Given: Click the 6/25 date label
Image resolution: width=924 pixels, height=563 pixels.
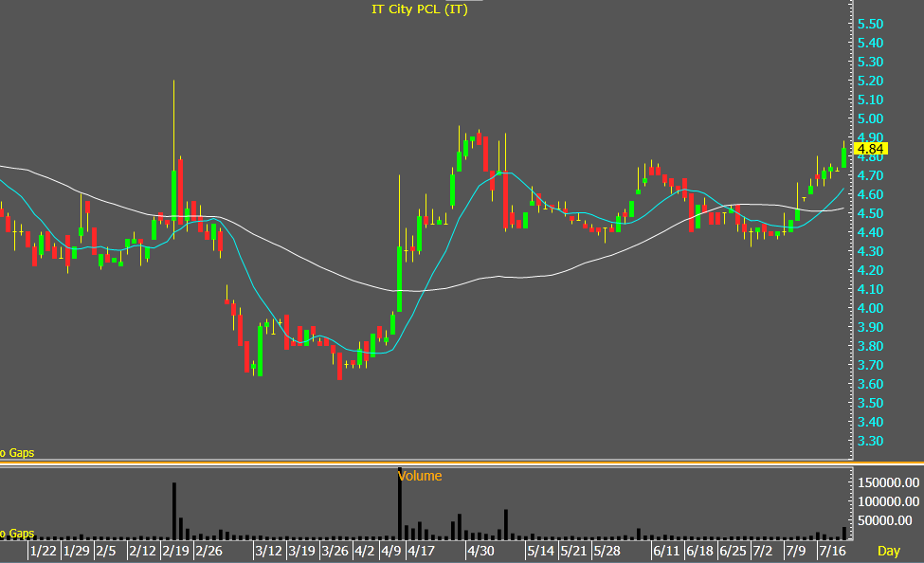Looking at the screenshot, I should (733, 552).
